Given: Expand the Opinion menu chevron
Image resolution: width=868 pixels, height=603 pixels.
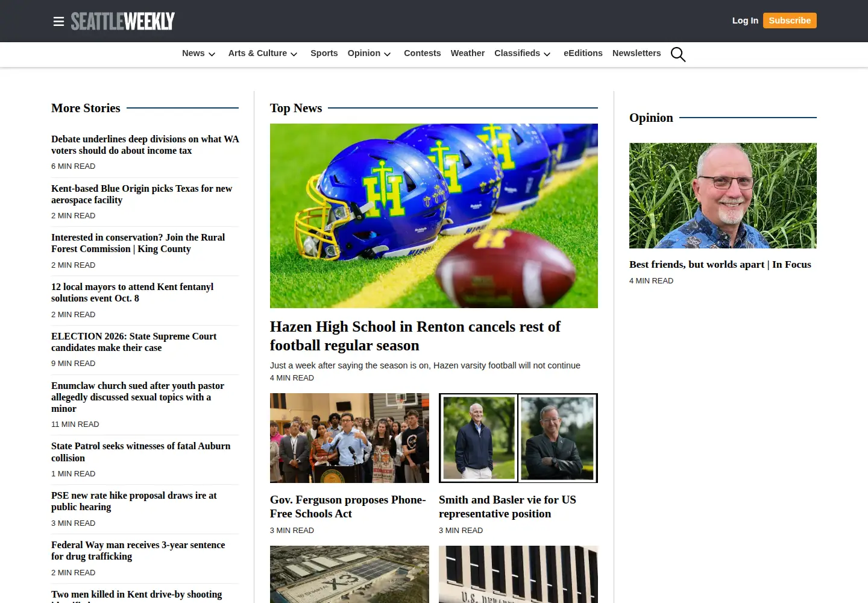Looking at the screenshot, I should (x=388, y=54).
